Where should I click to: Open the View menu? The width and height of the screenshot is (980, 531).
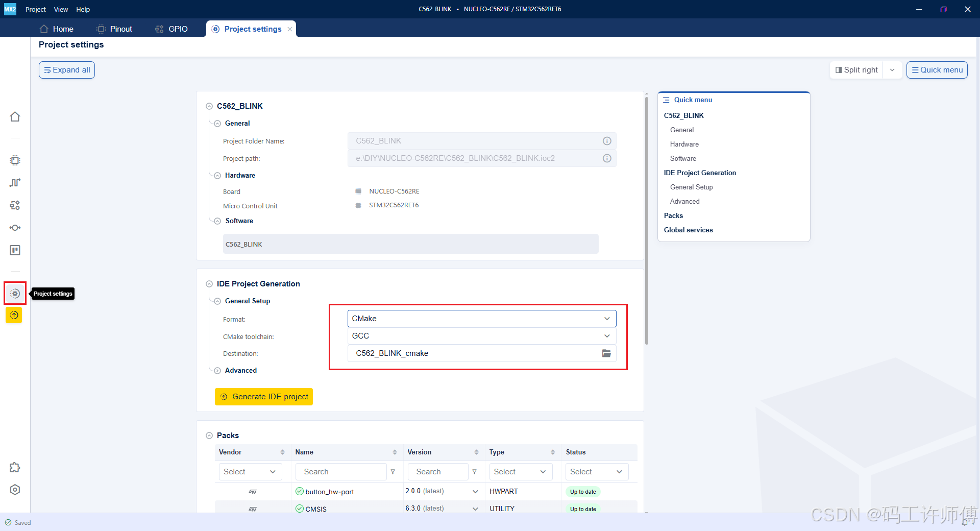pyautogui.click(x=61, y=9)
